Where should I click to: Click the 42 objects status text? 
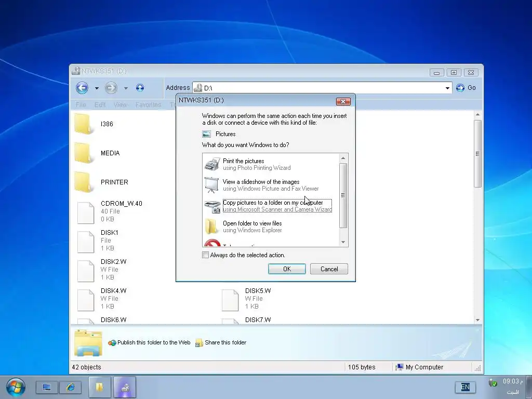[86, 367]
